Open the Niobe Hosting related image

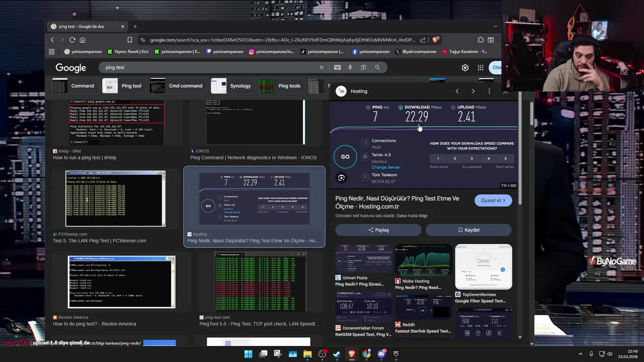424,260
